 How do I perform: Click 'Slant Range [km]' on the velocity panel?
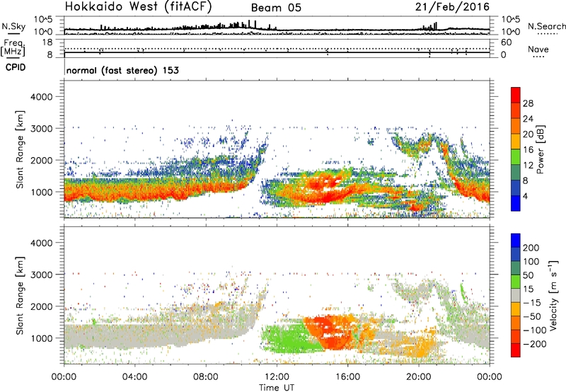pos(20,296)
